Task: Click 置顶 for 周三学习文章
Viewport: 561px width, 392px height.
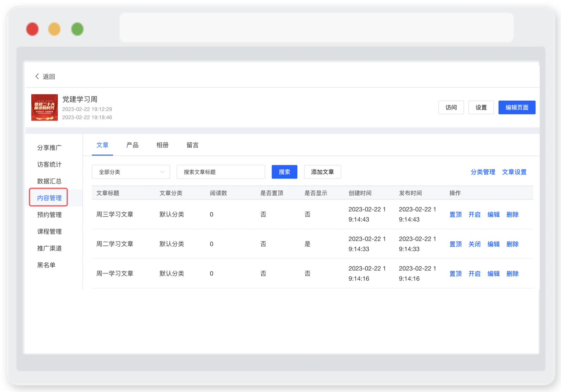Action: 455,215
